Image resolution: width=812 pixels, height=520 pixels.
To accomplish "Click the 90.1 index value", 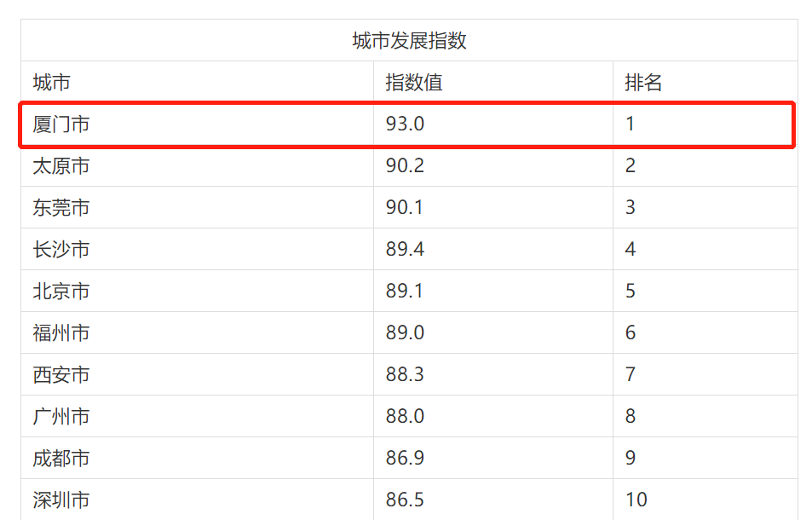I will (405, 208).
